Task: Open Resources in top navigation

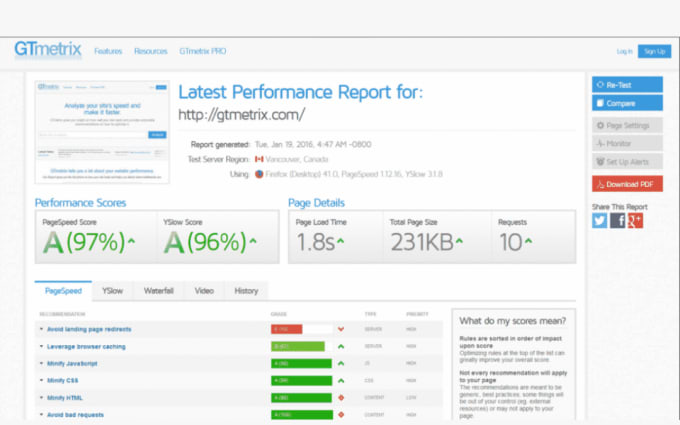Action: 150,51
